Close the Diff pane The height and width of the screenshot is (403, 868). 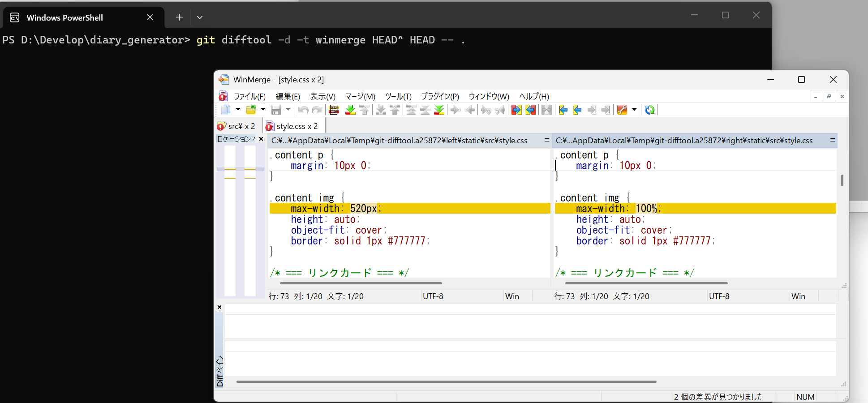click(219, 307)
